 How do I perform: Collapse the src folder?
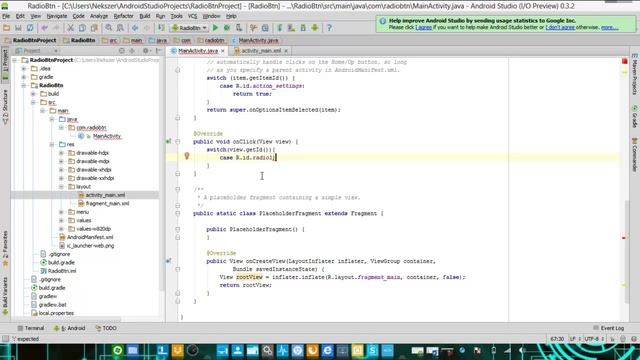(33, 102)
